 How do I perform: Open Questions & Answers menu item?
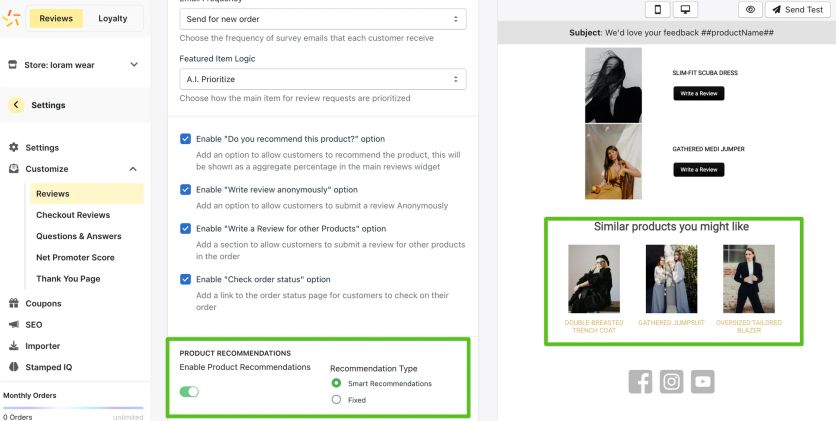pos(79,236)
